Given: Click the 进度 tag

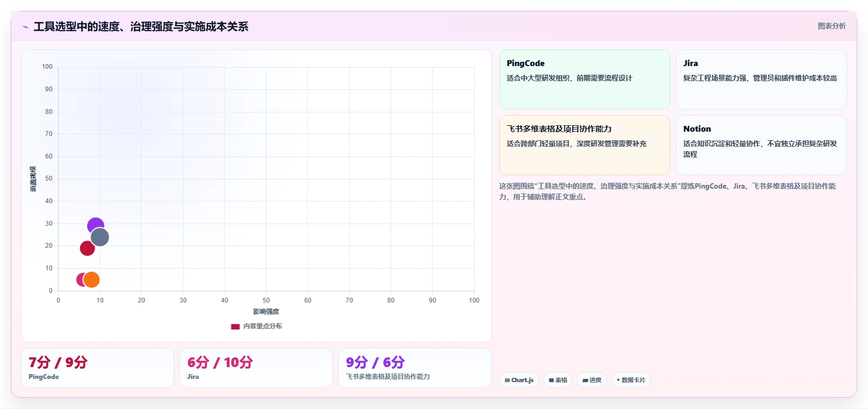Looking at the screenshot, I should pyautogui.click(x=592, y=380).
